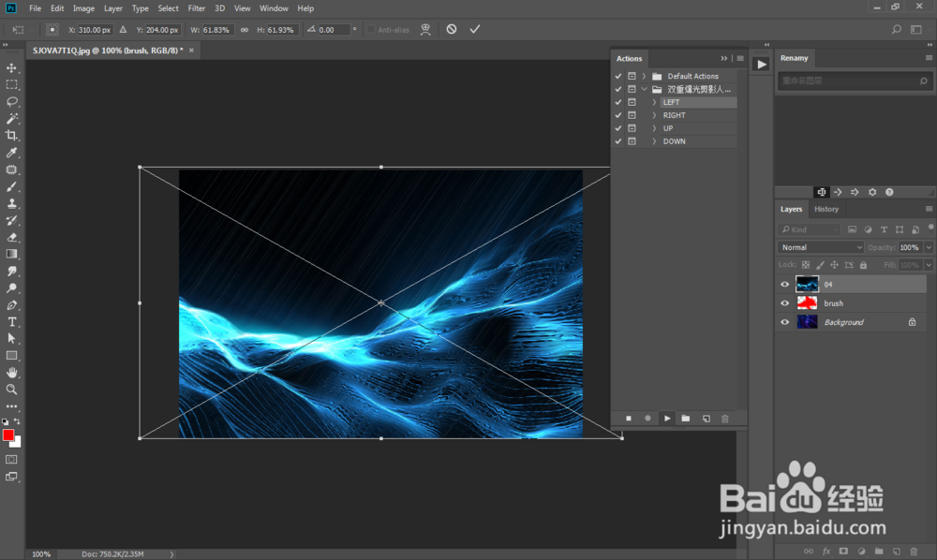Select the Move tool

coord(11,68)
